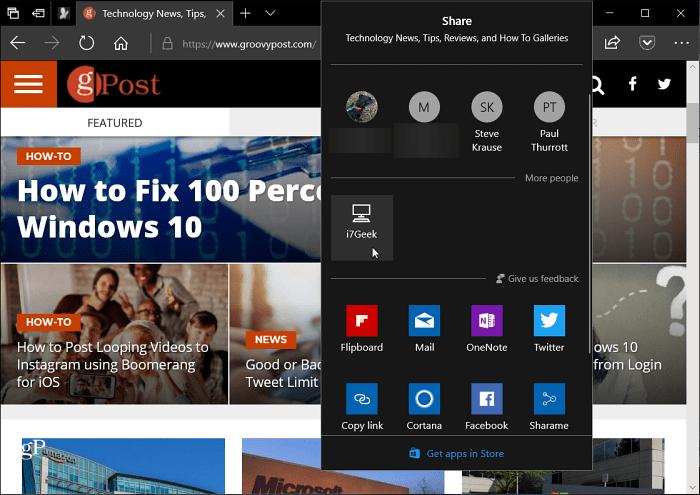Screen dimensions: 700x495
Task: Choose Copy link option
Action: pyautogui.click(x=362, y=407)
